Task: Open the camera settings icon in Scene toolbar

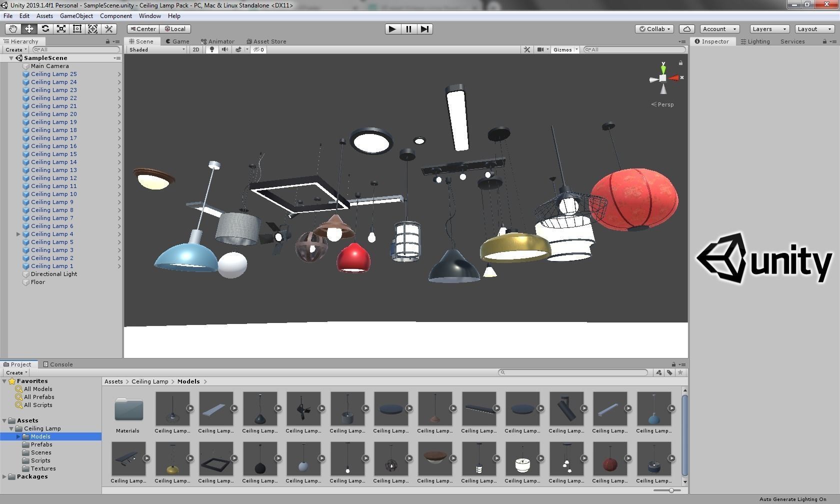Action: pyautogui.click(x=541, y=49)
